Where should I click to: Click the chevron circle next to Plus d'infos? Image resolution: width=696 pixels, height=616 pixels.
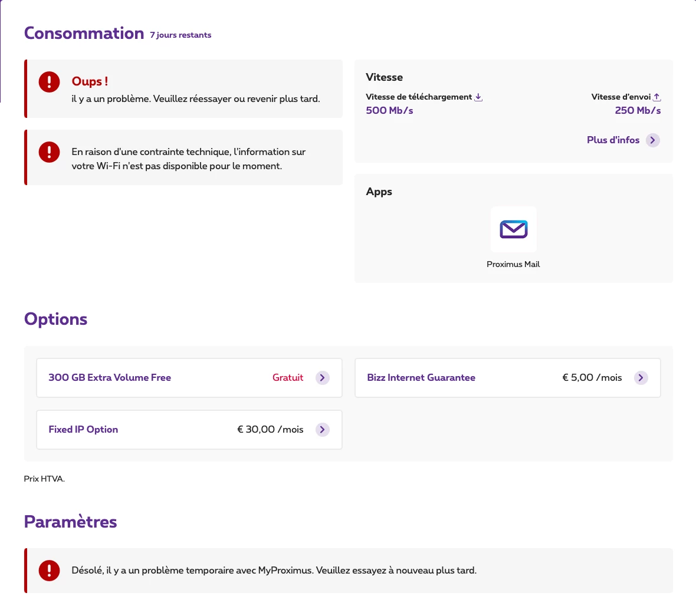click(x=652, y=140)
